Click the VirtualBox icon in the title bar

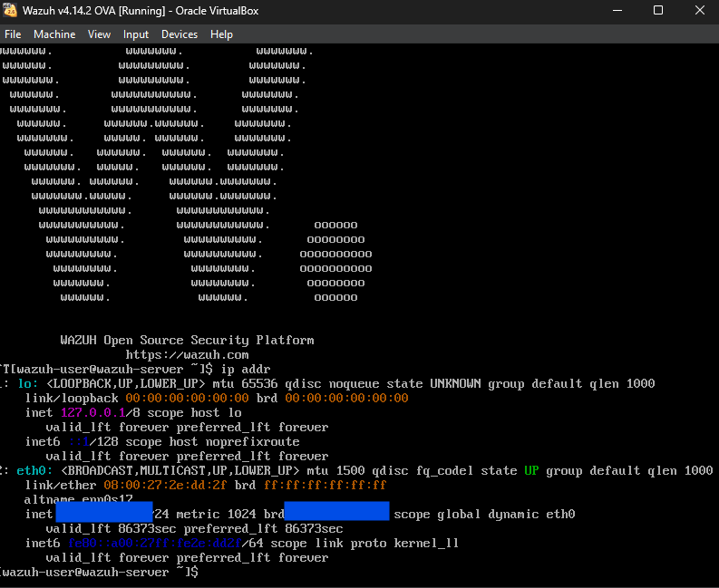[x=11, y=11]
